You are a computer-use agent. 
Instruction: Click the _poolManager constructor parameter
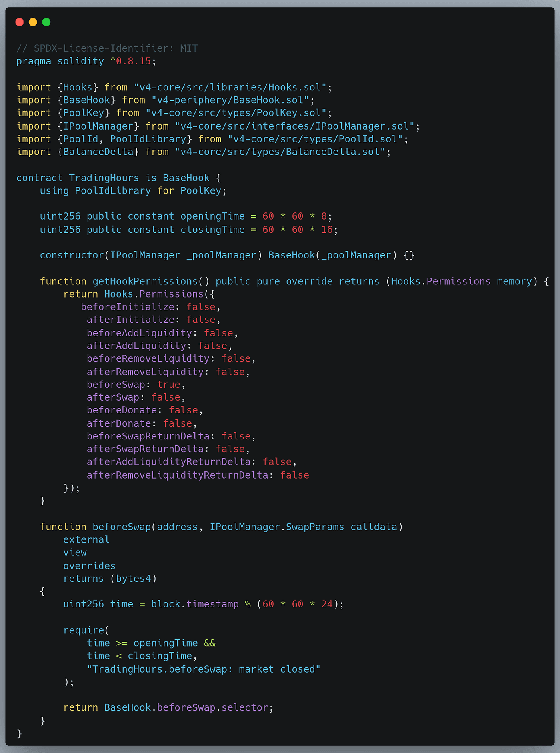coord(221,255)
